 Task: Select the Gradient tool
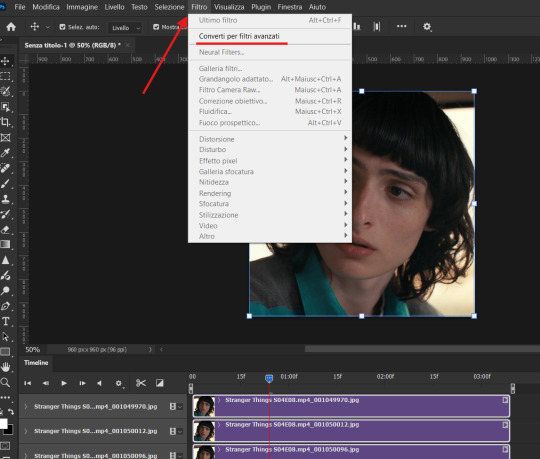5,244
